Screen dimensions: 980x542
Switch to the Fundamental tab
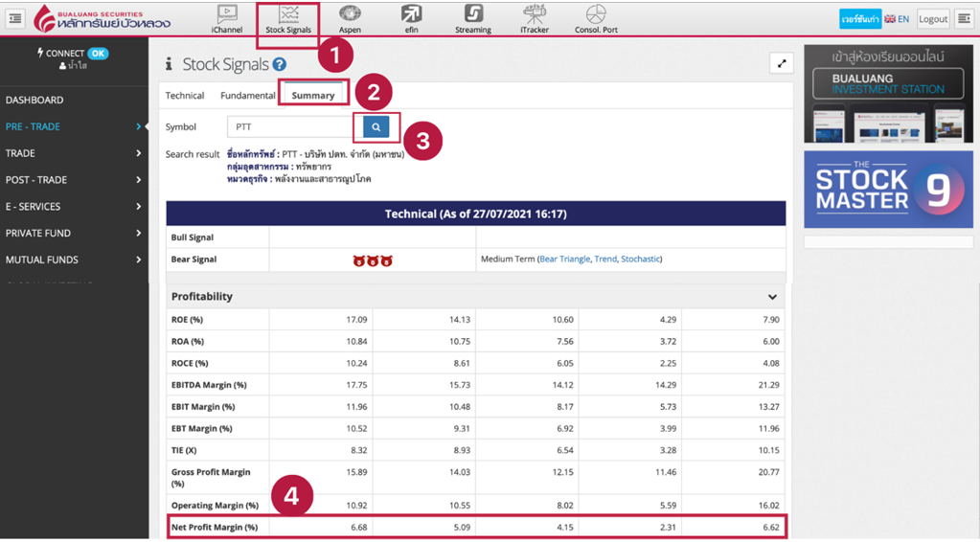(x=248, y=96)
